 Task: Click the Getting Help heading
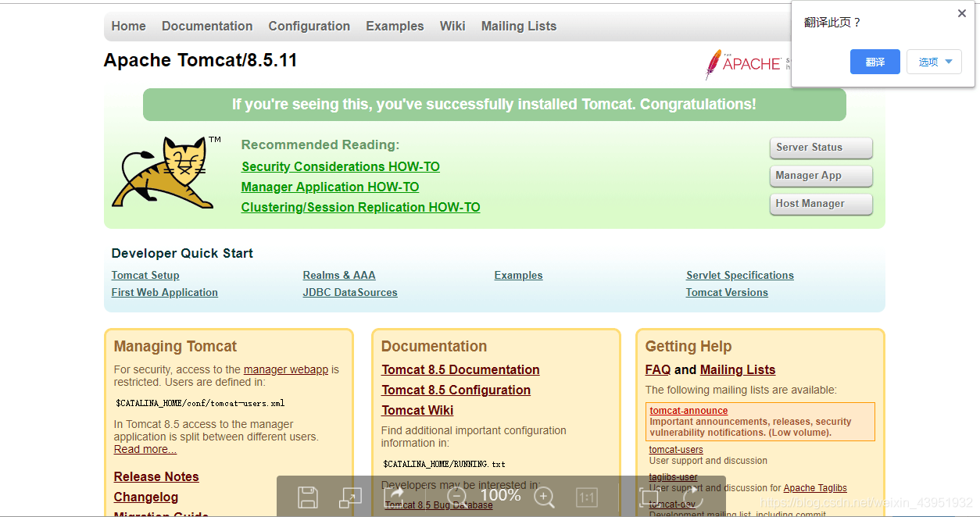tap(689, 346)
